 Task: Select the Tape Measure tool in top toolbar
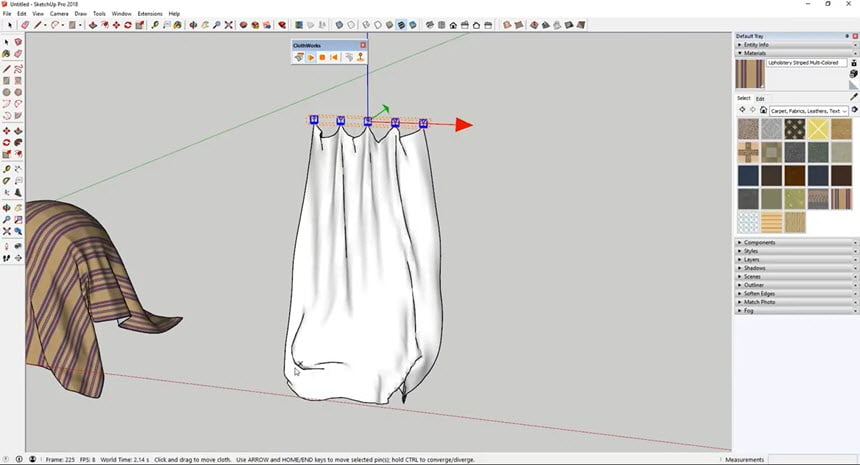tap(155, 25)
